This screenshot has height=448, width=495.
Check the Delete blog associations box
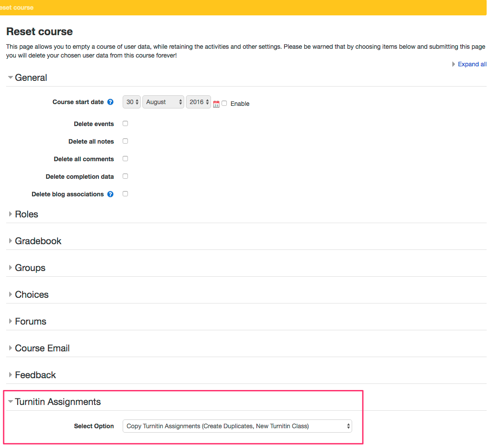pyautogui.click(x=125, y=194)
